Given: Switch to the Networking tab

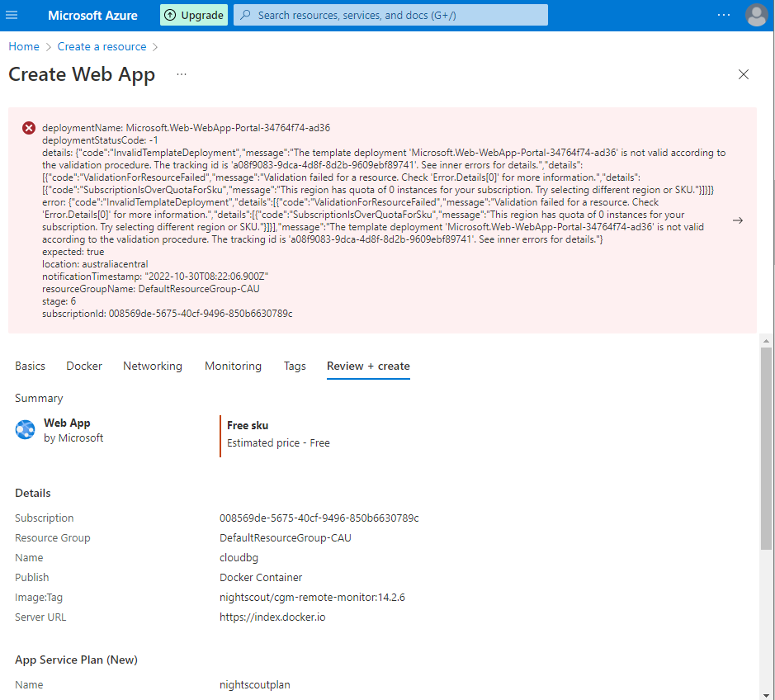Looking at the screenshot, I should [152, 366].
